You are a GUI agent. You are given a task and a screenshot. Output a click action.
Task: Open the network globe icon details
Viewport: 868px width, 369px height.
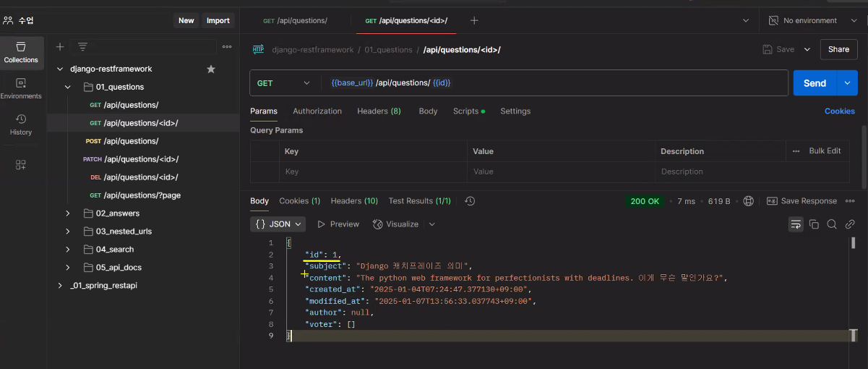pos(748,201)
